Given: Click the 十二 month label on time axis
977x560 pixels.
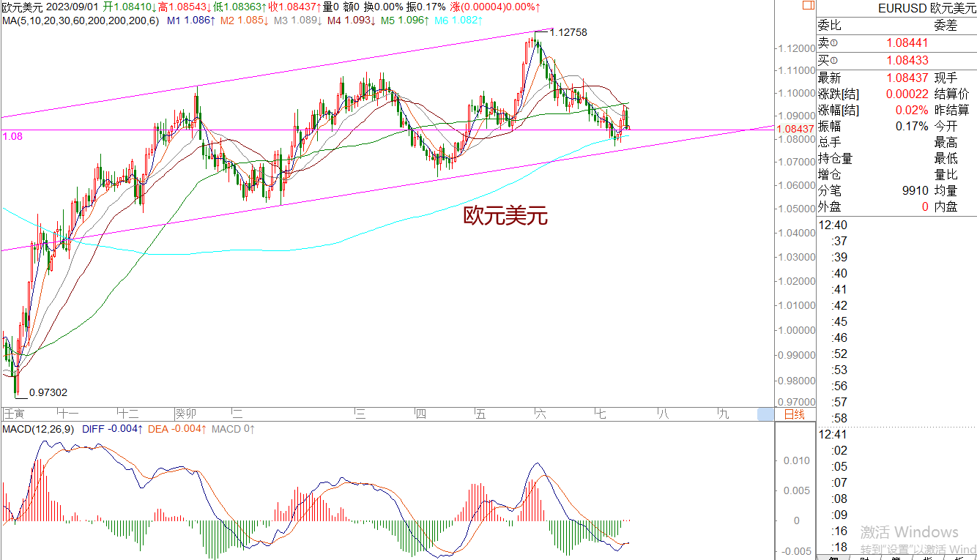Looking at the screenshot, I should tap(127, 414).
